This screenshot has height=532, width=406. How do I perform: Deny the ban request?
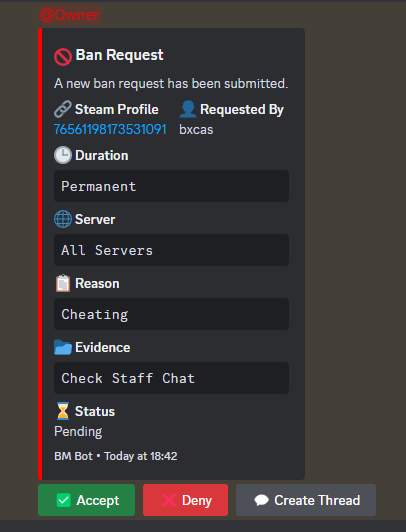pyautogui.click(x=186, y=500)
